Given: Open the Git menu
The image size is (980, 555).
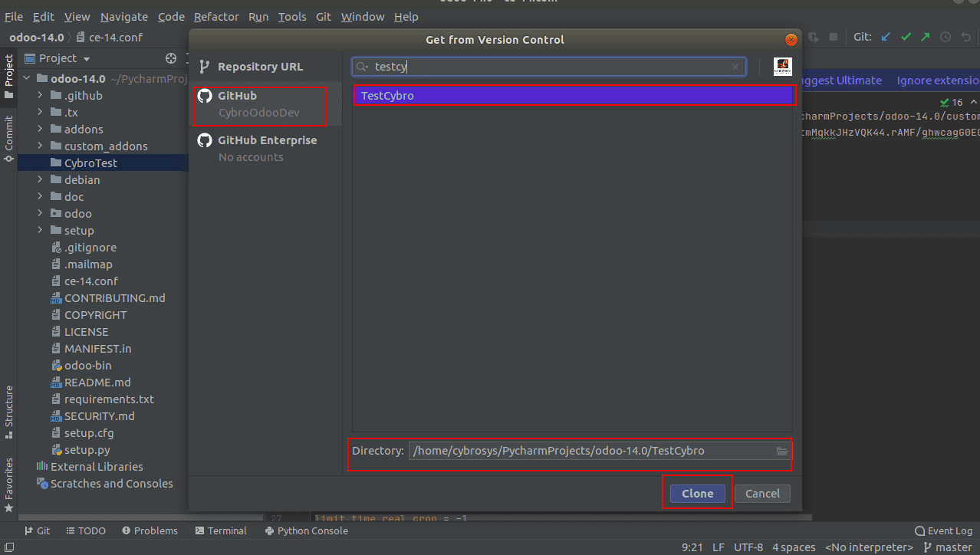Looking at the screenshot, I should tap(324, 16).
